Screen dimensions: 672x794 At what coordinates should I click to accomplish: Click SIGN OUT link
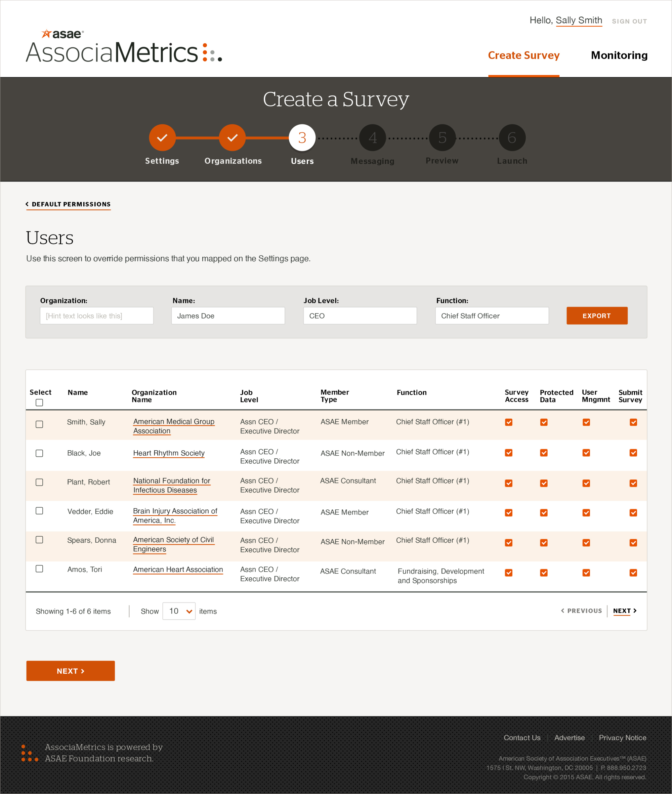pyautogui.click(x=629, y=21)
